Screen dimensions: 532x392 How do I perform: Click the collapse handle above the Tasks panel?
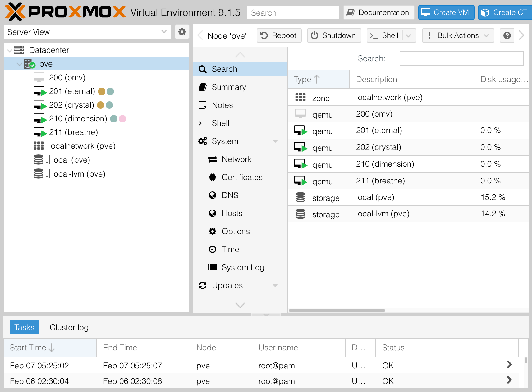(266, 315)
